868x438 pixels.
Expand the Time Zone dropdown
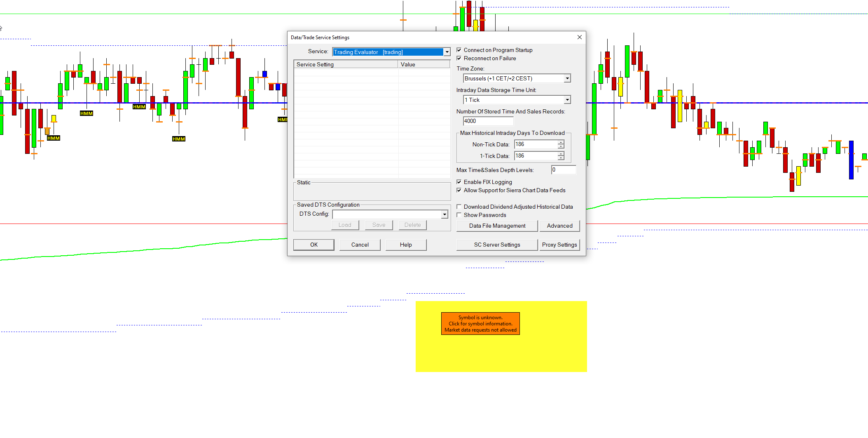click(567, 78)
